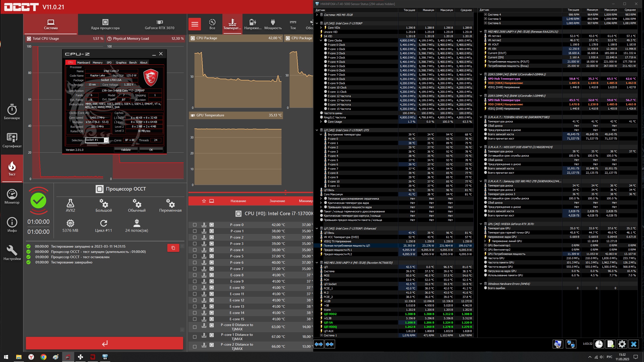The width and height of the screenshot is (644, 362).
Task: Check the E-core 8 row checkbox
Action: click(x=195, y=275)
